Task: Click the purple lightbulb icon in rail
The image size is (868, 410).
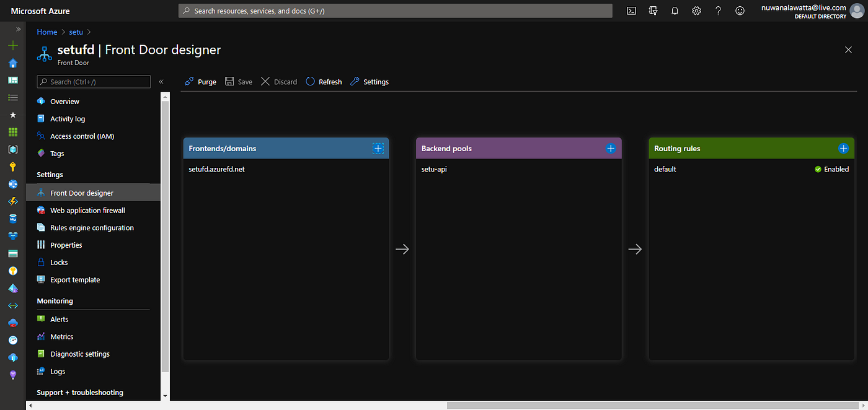Action: (x=13, y=375)
